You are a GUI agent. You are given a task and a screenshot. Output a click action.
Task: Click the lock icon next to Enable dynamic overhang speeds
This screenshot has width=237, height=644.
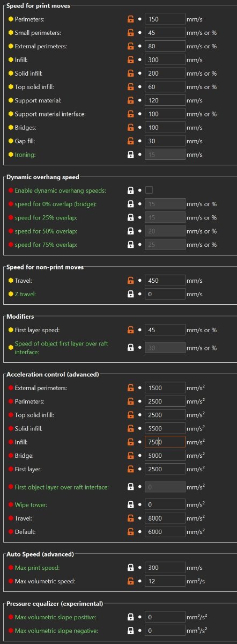click(x=130, y=190)
